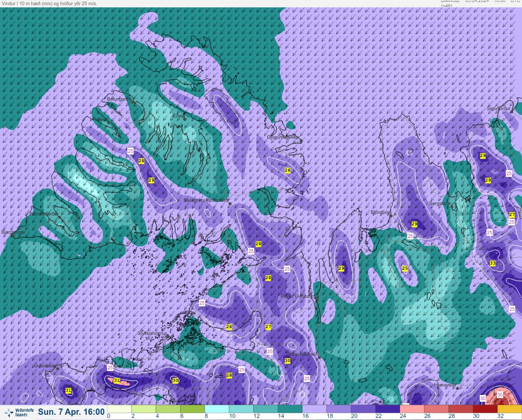
Task: Click the yellow 25 gust marker inside teal area
Action: click(x=405, y=268)
